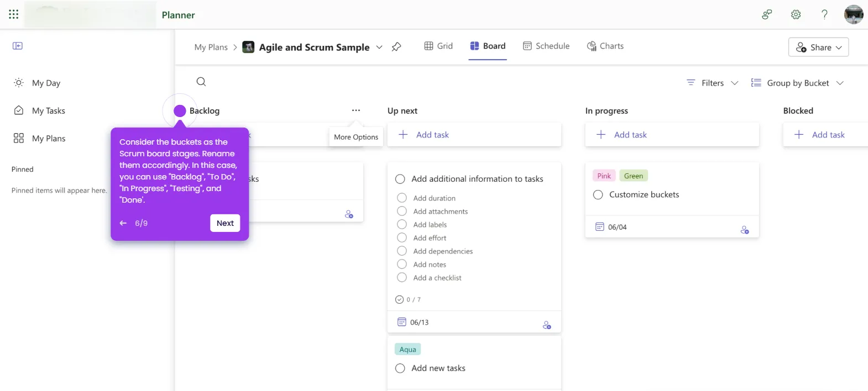Click the search magnifier icon
This screenshot has height=391, width=868.
(x=201, y=82)
